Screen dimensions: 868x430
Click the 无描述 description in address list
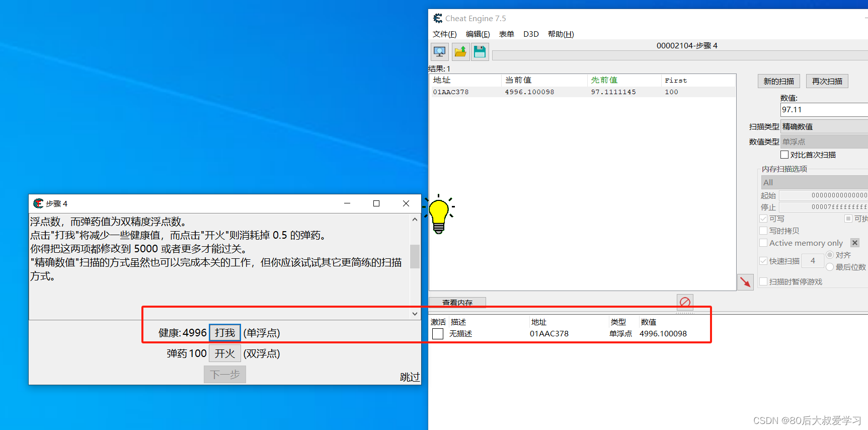[460, 334]
